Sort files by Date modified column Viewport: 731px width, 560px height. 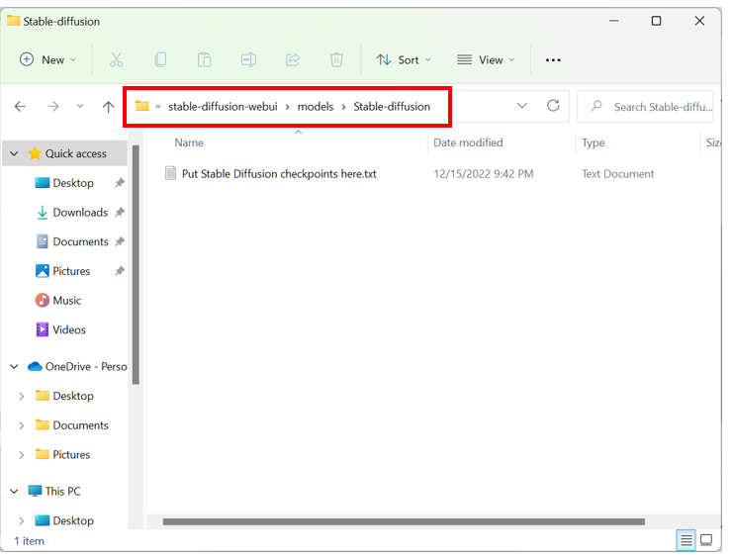[x=468, y=142]
